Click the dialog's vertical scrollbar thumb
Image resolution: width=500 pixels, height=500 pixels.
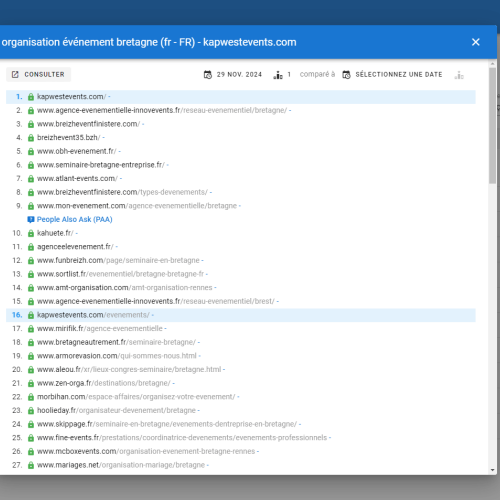click(493, 126)
